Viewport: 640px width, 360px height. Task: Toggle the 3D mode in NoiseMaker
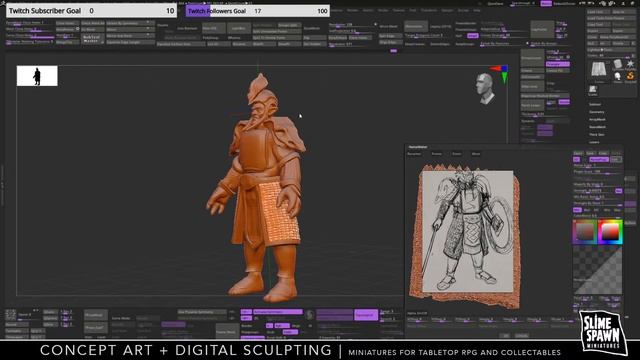click(x=577, y=159)
